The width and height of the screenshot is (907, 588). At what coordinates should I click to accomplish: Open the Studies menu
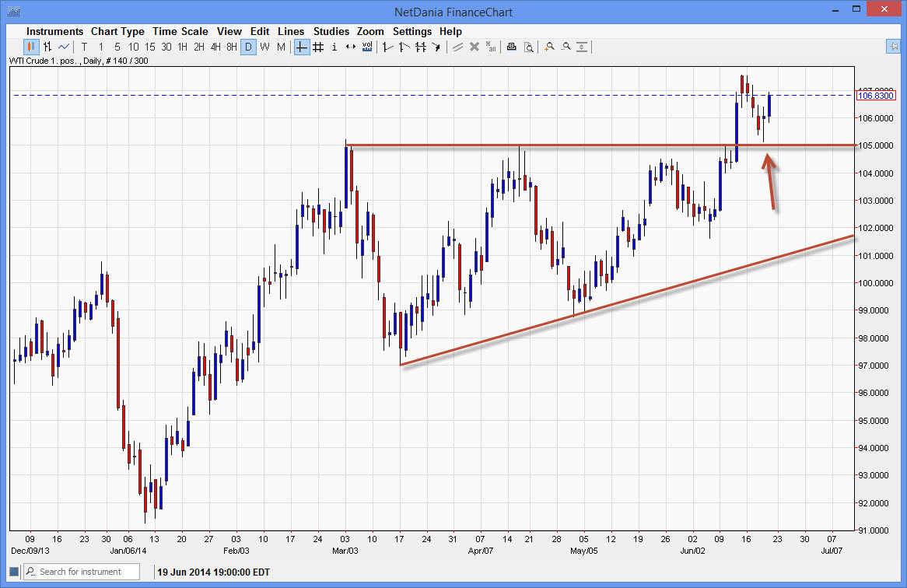[x=331, y=31]
